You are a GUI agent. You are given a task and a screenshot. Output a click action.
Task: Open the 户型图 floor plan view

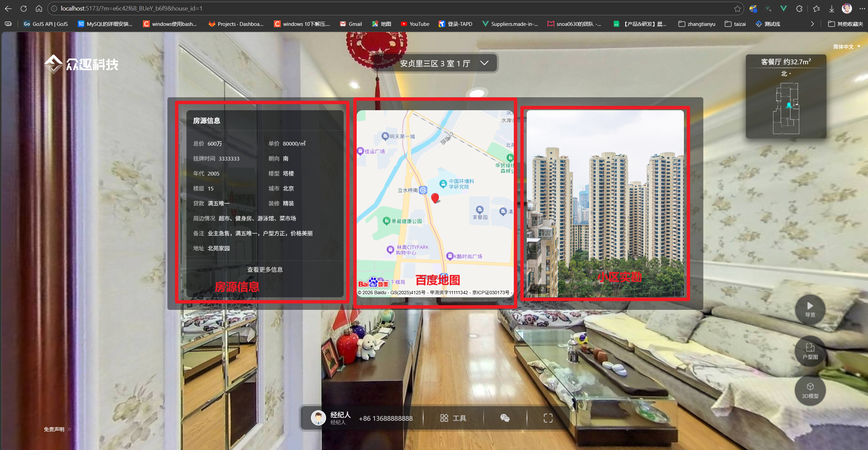tap(810, 351)
